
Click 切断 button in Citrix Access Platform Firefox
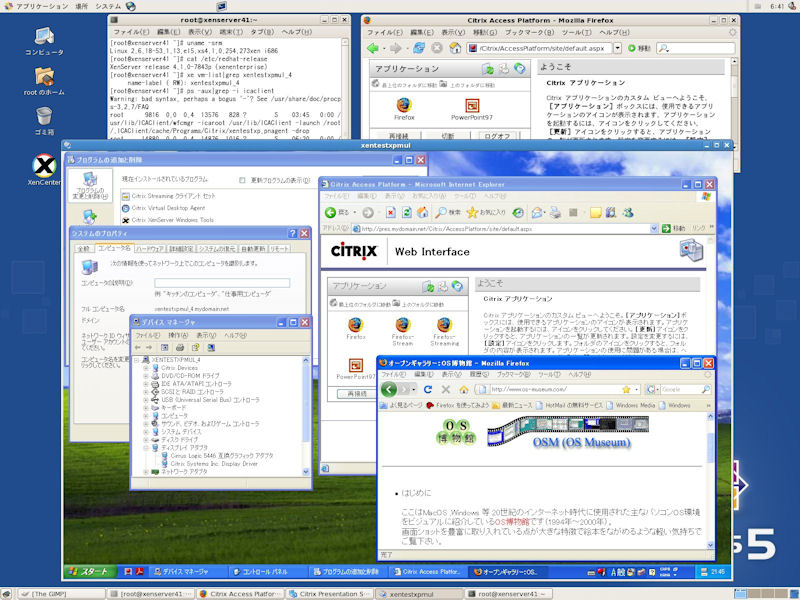[447, 136]
